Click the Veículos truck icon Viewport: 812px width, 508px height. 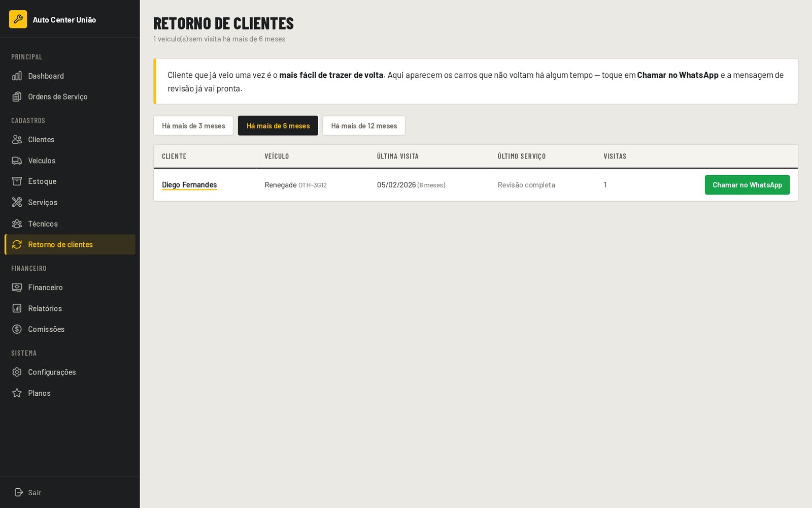(17, 161)
